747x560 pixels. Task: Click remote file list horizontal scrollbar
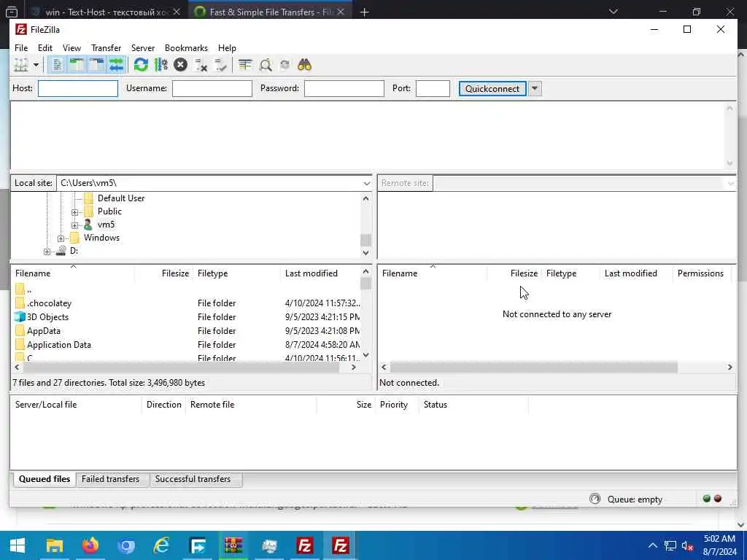[x=533, y=367]
